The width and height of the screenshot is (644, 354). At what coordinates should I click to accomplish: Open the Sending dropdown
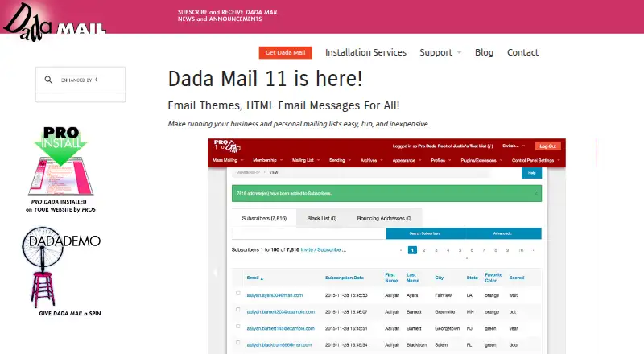340,160
